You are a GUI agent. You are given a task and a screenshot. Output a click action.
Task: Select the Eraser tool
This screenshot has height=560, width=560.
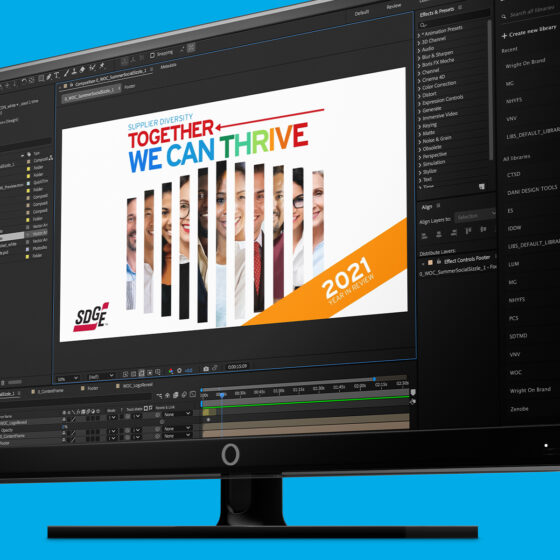[x=82, y=69]
